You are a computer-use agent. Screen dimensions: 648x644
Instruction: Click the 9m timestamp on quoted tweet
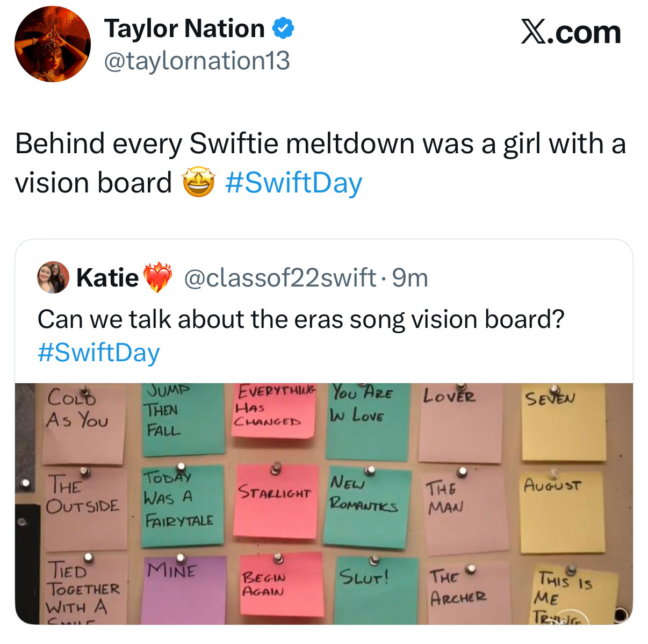(410, 277)
